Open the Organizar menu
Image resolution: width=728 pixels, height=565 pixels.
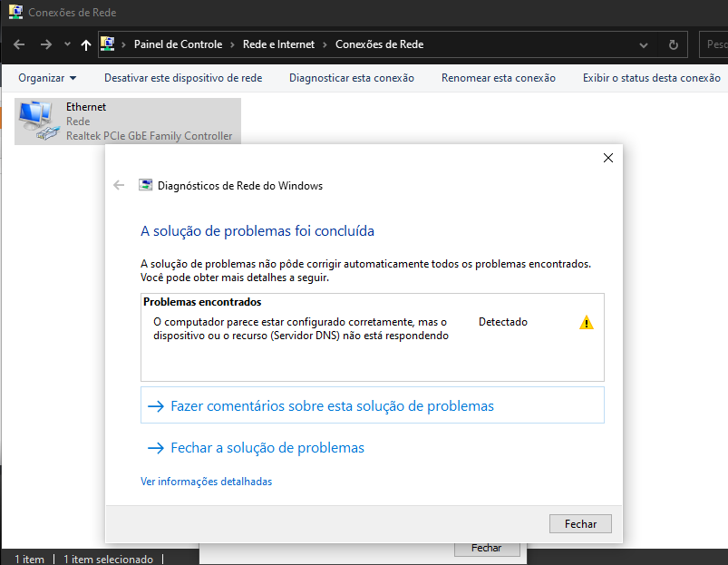(x=47, y=78)
